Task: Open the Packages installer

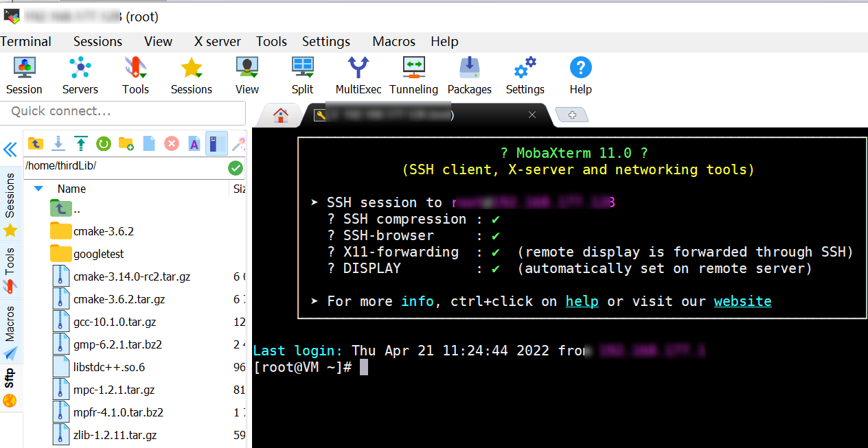Action: (x=470, y=74)
